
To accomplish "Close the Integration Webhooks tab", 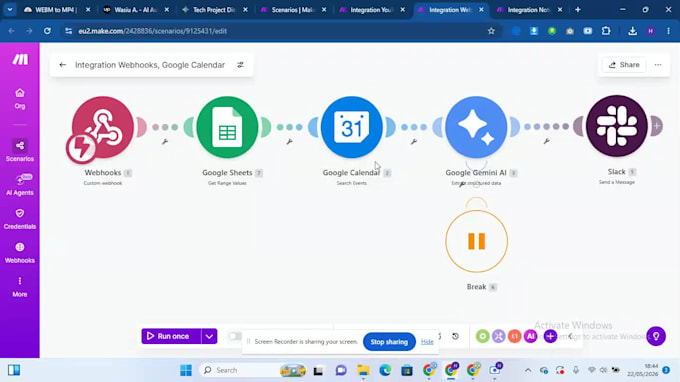I will click(x=481, y=10).
